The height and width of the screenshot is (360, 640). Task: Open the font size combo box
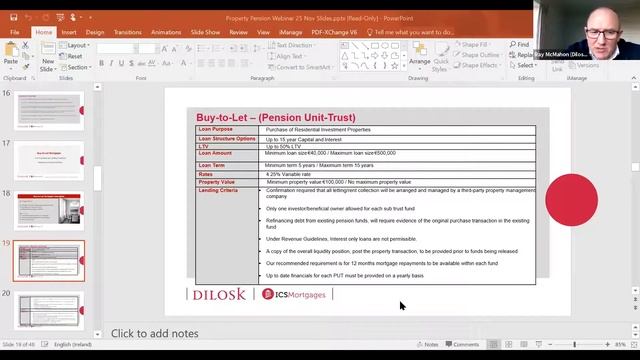tap(149, 49)
